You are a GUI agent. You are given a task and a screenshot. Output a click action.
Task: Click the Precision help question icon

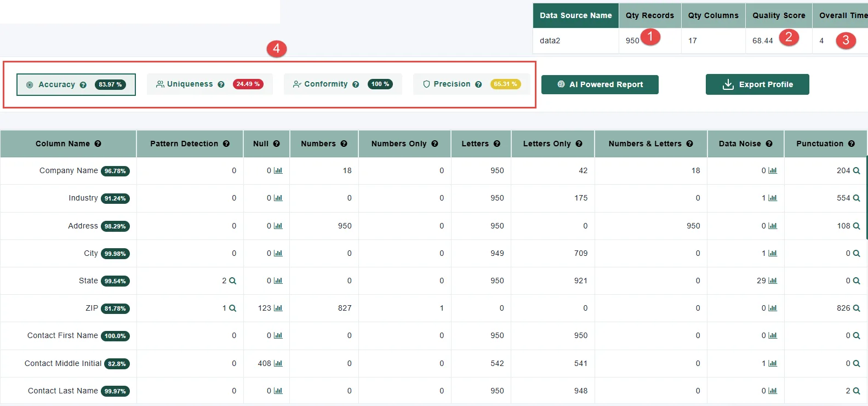(478, 84)
